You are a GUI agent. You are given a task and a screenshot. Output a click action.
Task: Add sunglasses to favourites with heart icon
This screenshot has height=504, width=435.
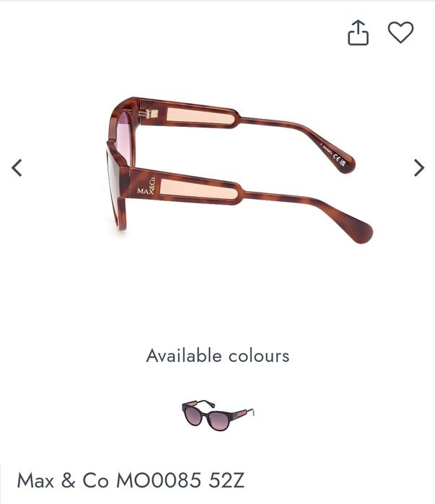tap(400, 32)
